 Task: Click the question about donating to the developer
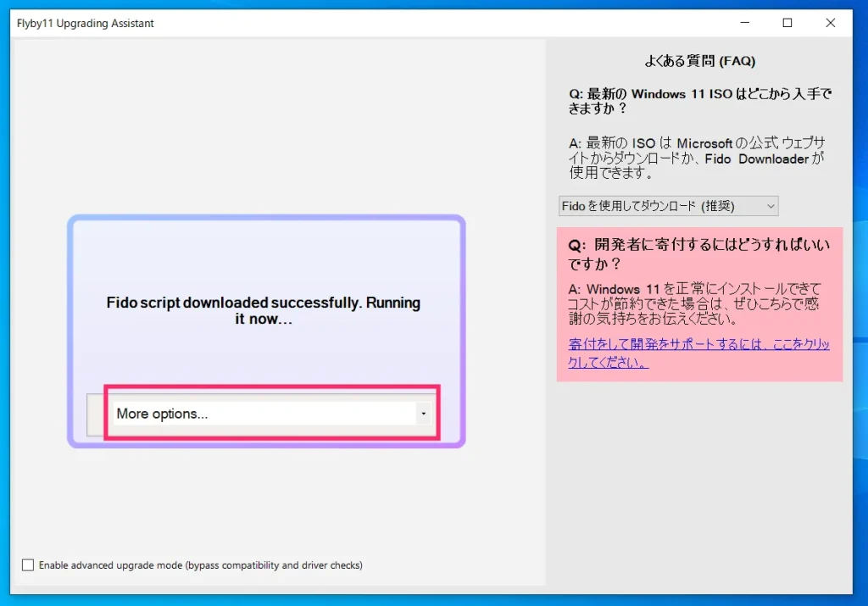[698, 254]
